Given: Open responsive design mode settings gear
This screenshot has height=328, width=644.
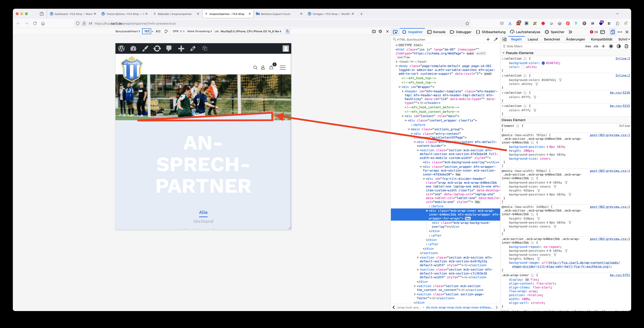Looking at the screenshot, I should [x=380, y=32].
